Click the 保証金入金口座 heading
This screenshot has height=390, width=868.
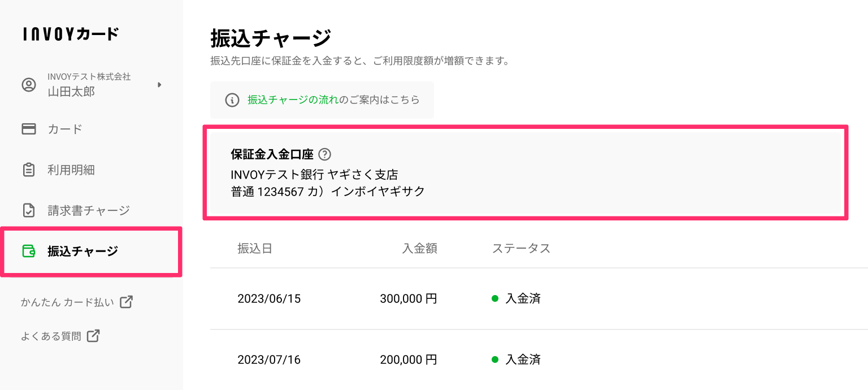[272, 154]
